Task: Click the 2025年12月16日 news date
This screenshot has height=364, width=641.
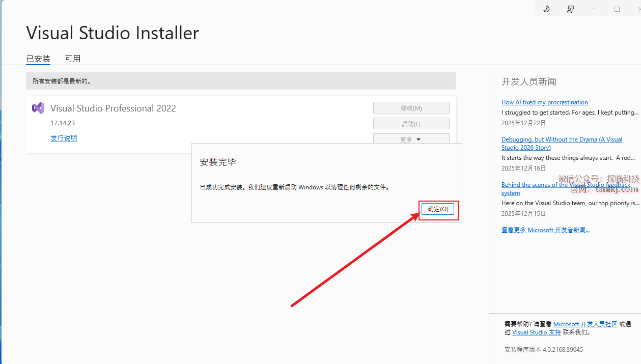Action: 523,168
